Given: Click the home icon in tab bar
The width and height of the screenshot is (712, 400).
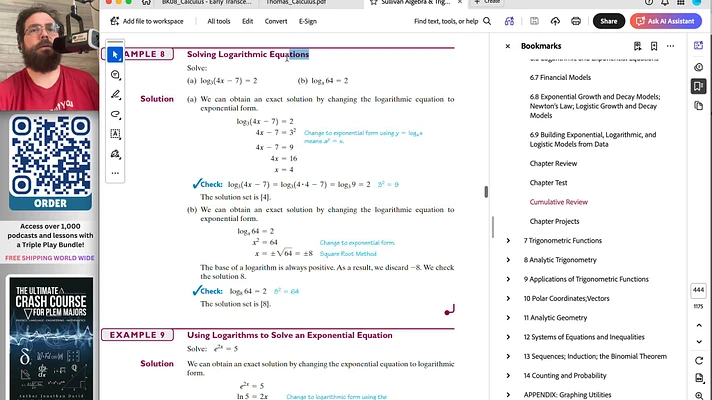Looking at the screenshot, I should (x=146, y=2).
